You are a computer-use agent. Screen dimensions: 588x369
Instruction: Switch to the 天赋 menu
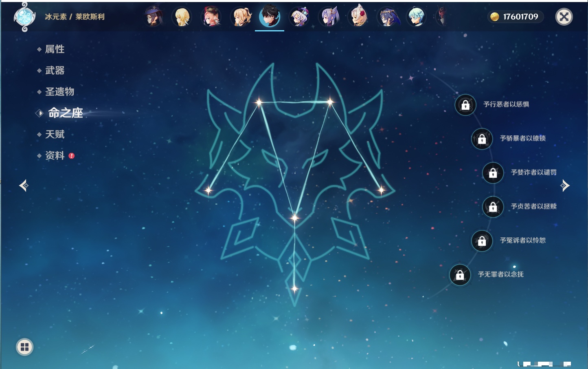pos(55,134)
